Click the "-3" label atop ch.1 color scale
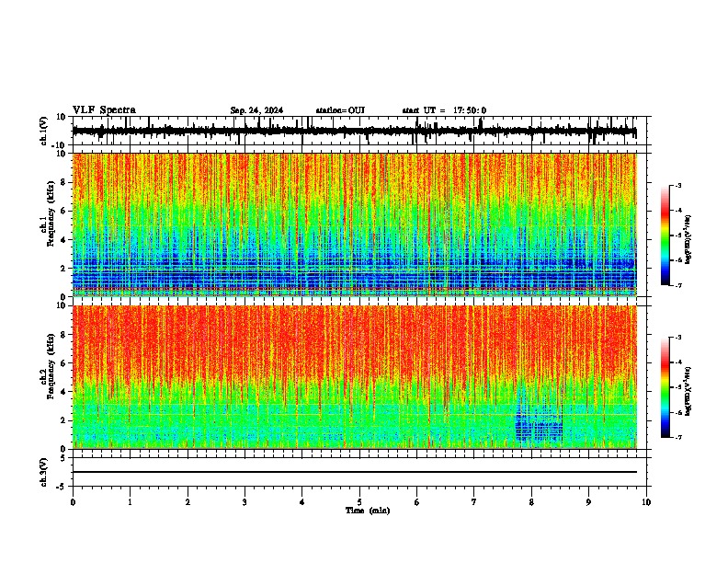This screenshot has height=563, width=728. (677, 185)
